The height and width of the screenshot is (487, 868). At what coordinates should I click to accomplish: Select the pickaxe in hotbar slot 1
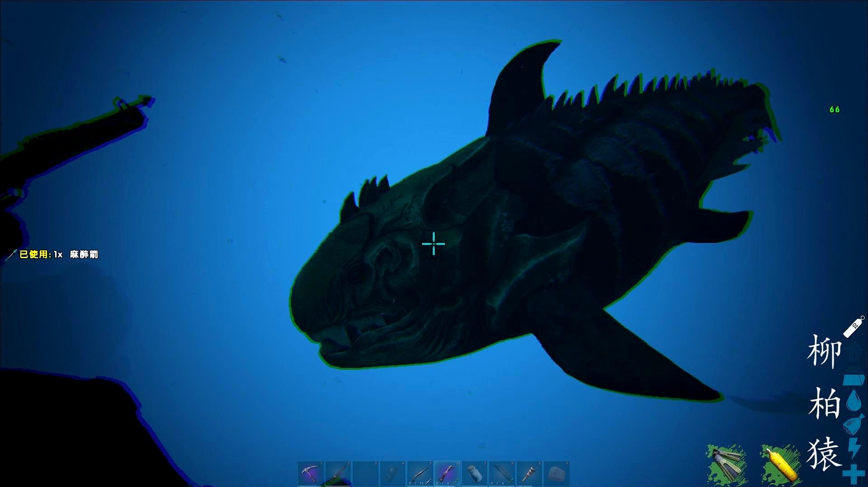[311, 474]
